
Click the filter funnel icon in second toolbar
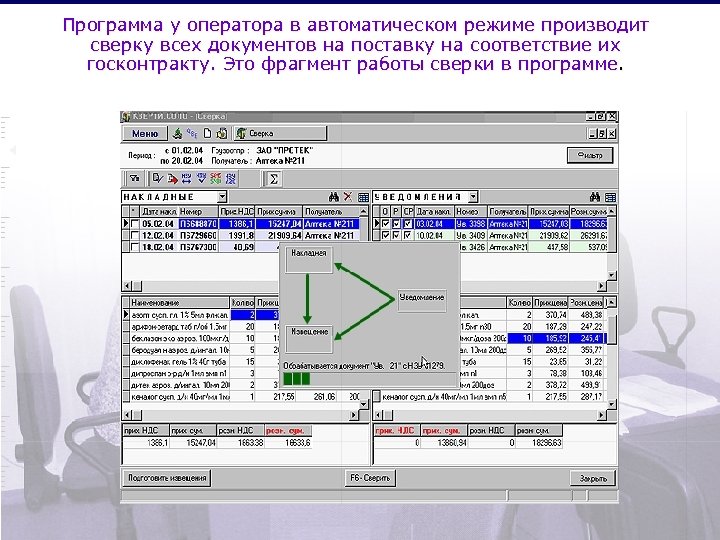[x=134, y=178]
